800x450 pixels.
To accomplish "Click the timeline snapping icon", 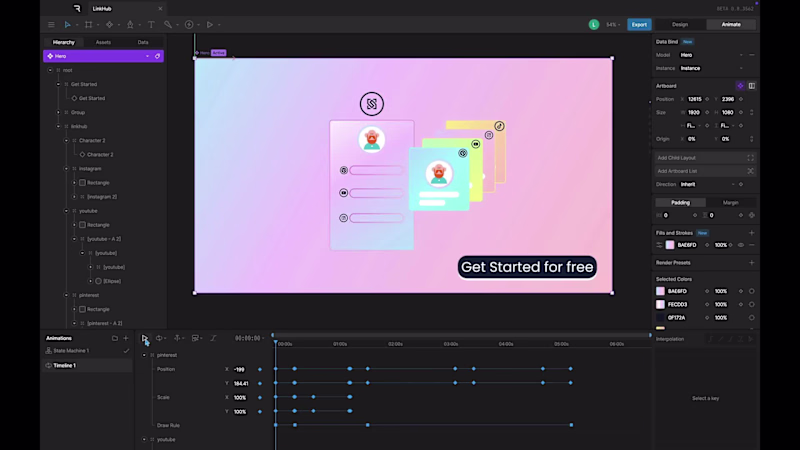I will point(178,338).
